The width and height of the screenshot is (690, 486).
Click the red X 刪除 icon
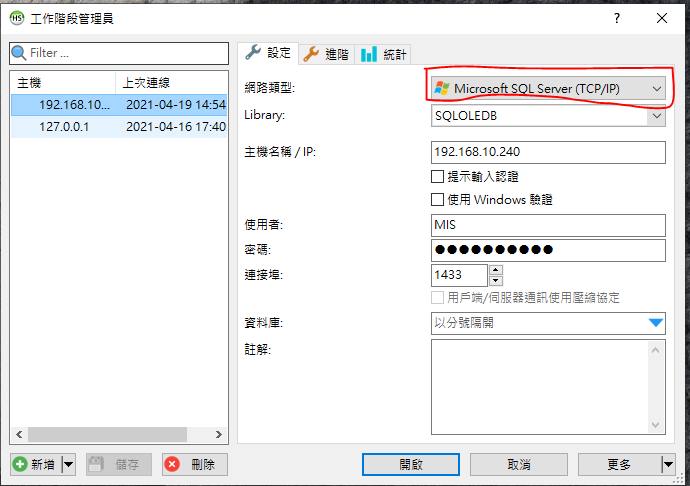pyautogui.click(x=172, y=464)
